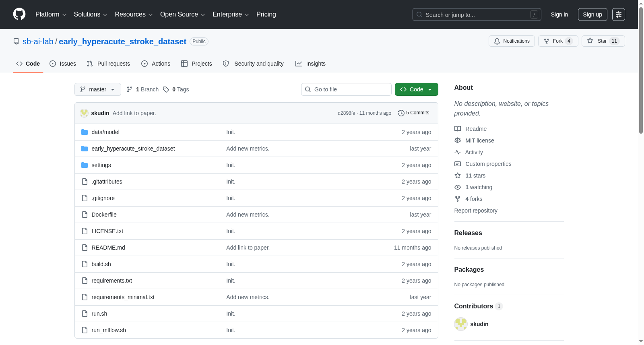Open the build.sh file
Screen dimensions: 644x345
click(x=101, y=264)
